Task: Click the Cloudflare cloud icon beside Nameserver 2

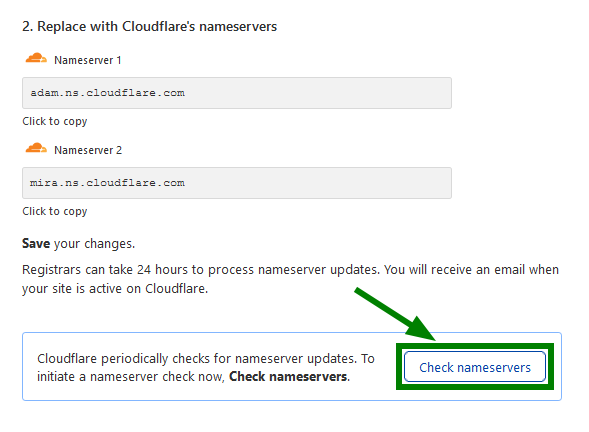Action: tap(36, 148)
